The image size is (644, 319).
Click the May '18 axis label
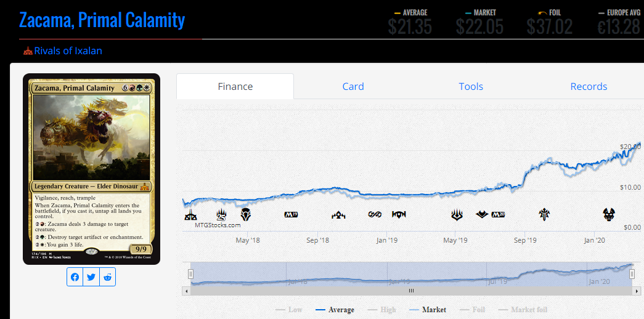[x=248, y=240]
